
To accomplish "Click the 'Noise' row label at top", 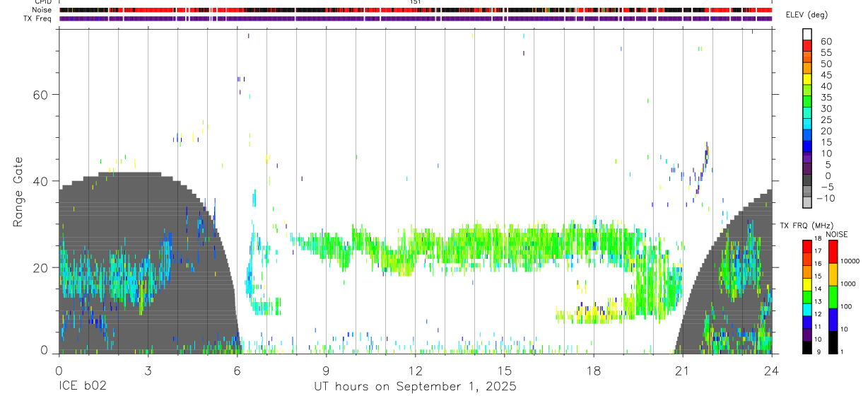I will click(42, 10).
